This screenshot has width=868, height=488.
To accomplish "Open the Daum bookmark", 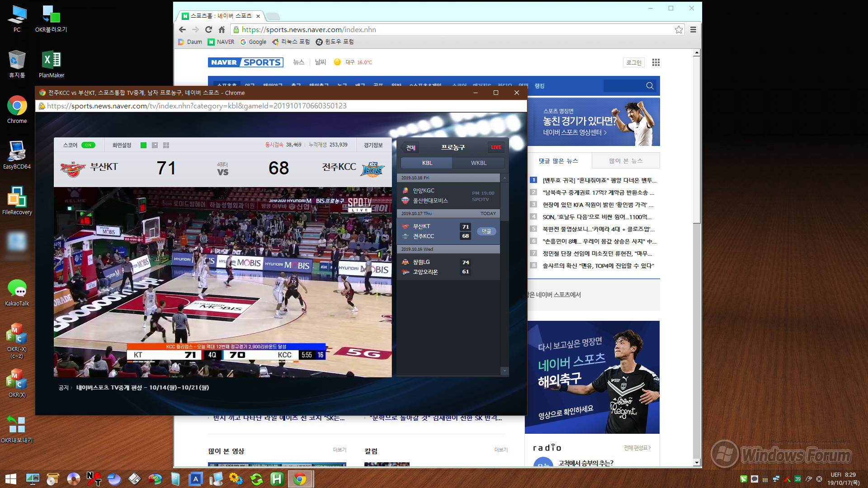I will pyautogui.click(x=190, y=42).
